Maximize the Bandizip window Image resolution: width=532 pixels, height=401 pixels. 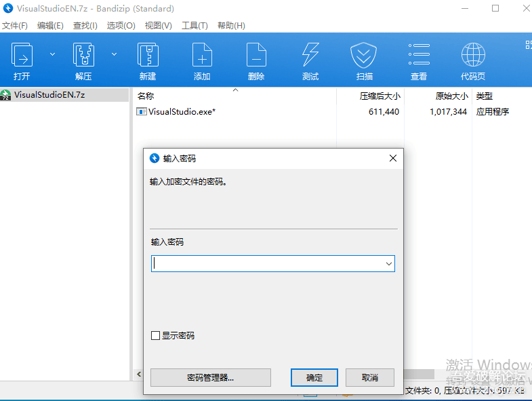pos(495,8)
